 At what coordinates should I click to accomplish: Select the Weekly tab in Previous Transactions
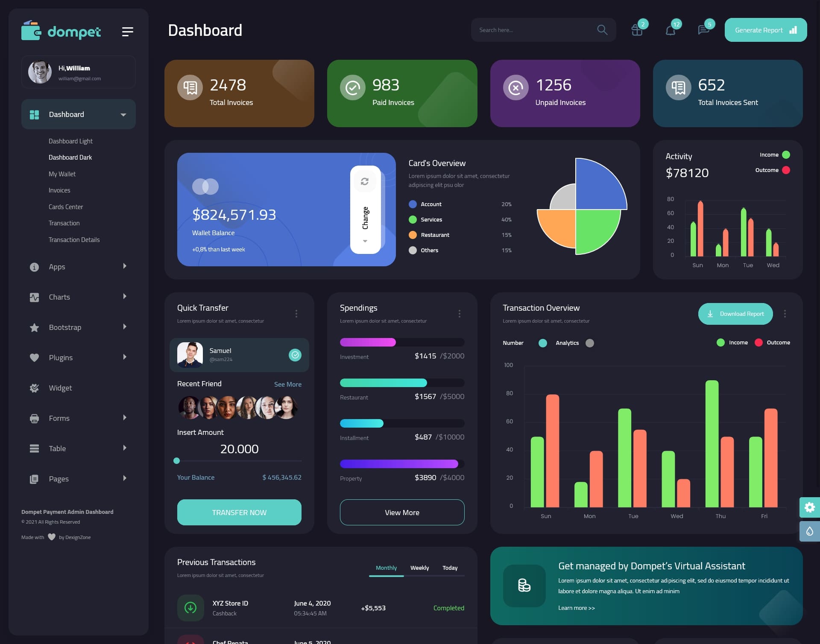pos(419,568)
